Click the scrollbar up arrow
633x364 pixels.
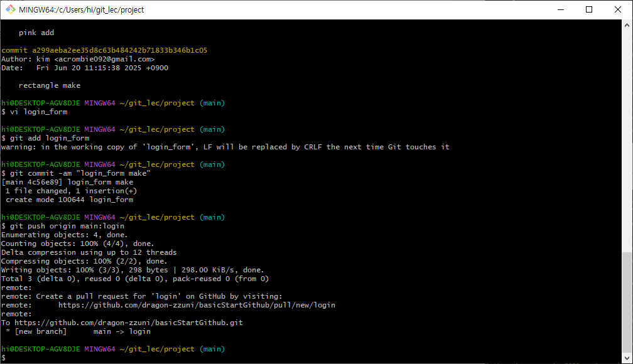(x=627, y=25)
